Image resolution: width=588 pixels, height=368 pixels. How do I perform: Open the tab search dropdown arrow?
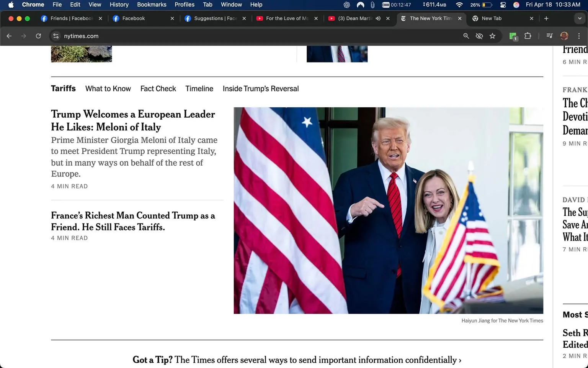coord(579,18)
